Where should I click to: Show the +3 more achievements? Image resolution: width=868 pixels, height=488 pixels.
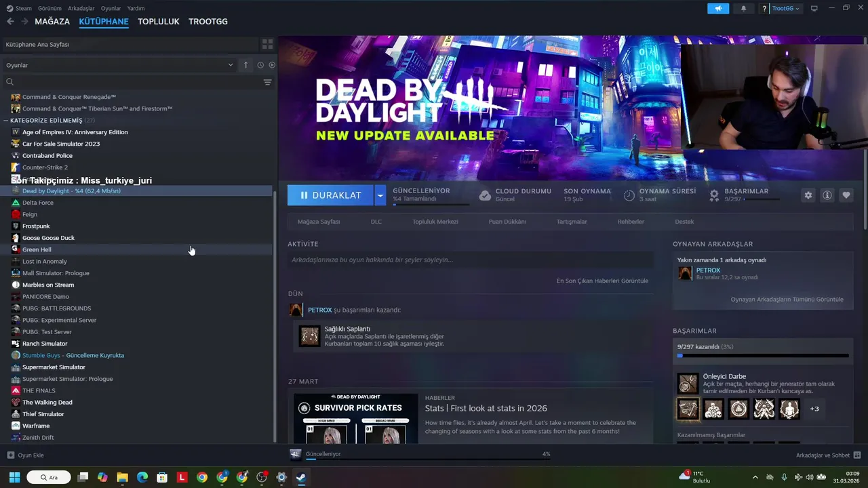pos(814,409)
